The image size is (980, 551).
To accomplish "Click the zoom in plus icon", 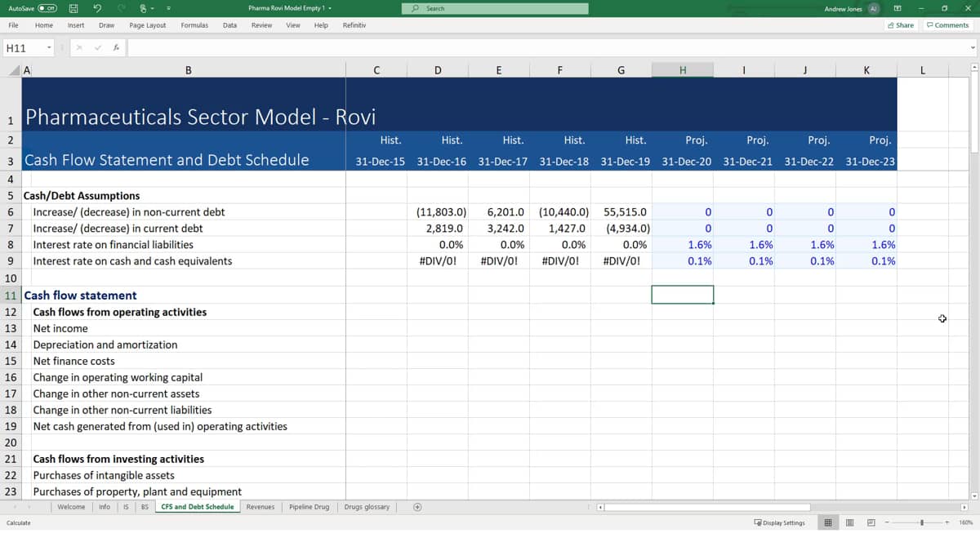I will 948,522.
